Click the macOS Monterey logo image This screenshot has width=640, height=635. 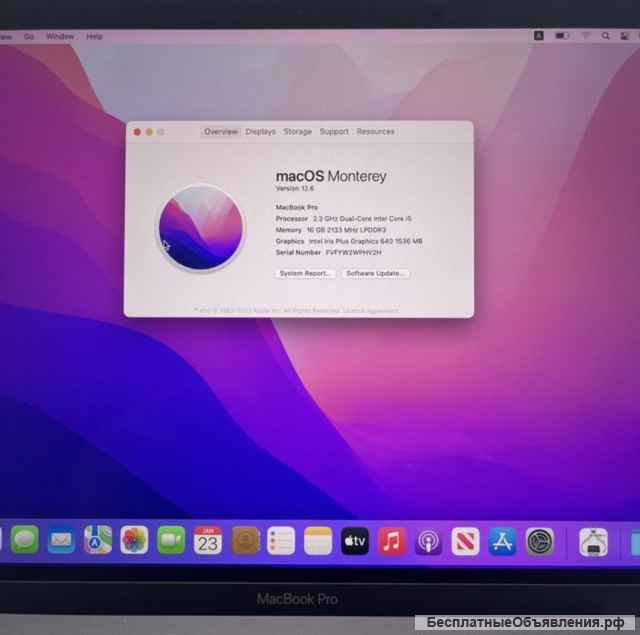pyautogui.click(x=200, y=227)
